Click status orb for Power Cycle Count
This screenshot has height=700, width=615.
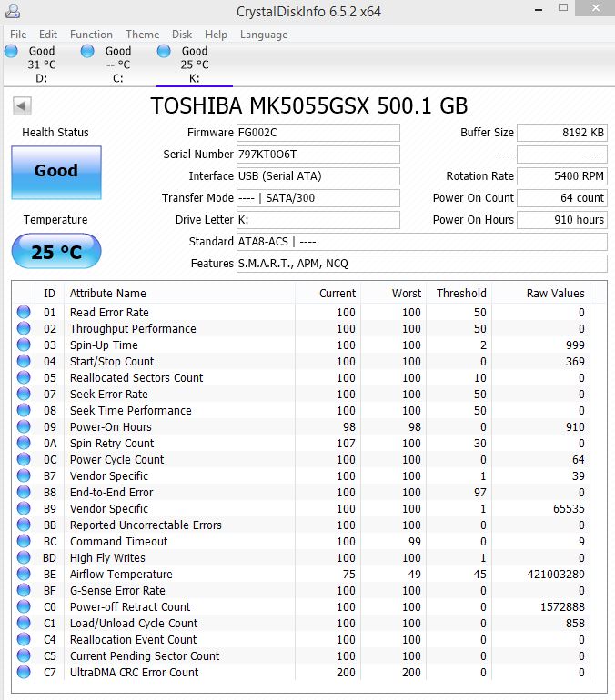(24, 459)
